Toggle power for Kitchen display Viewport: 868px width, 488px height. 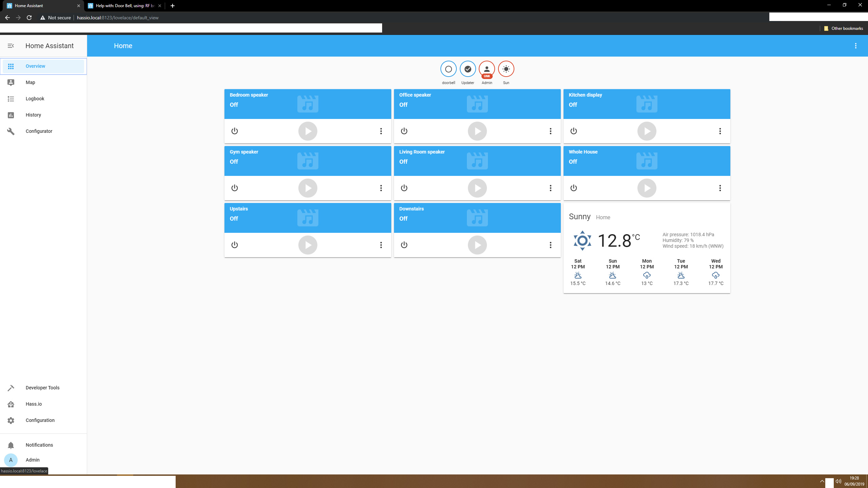573,131
